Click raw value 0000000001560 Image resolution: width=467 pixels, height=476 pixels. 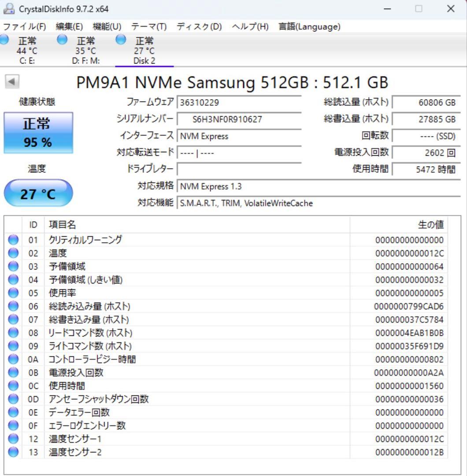click(x=409, y=386)
